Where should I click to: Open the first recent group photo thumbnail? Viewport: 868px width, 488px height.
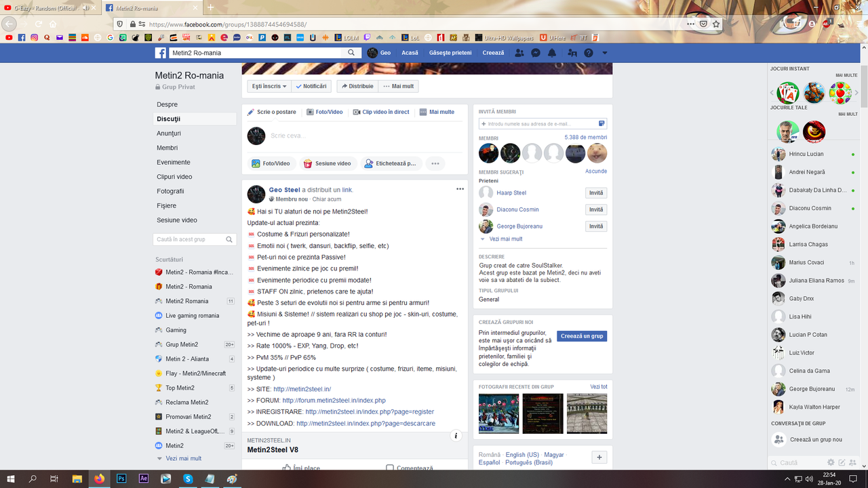click(x=498, y=413)
